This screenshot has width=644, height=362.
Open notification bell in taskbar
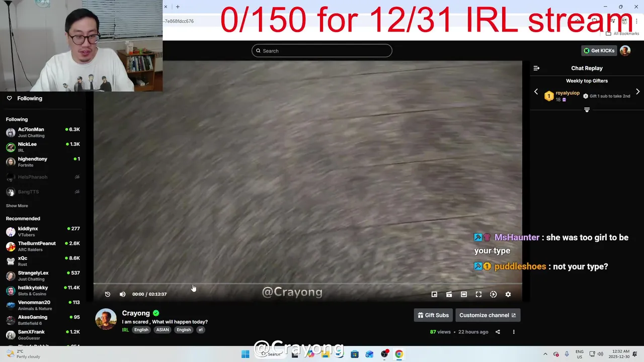tap(635, 354)
